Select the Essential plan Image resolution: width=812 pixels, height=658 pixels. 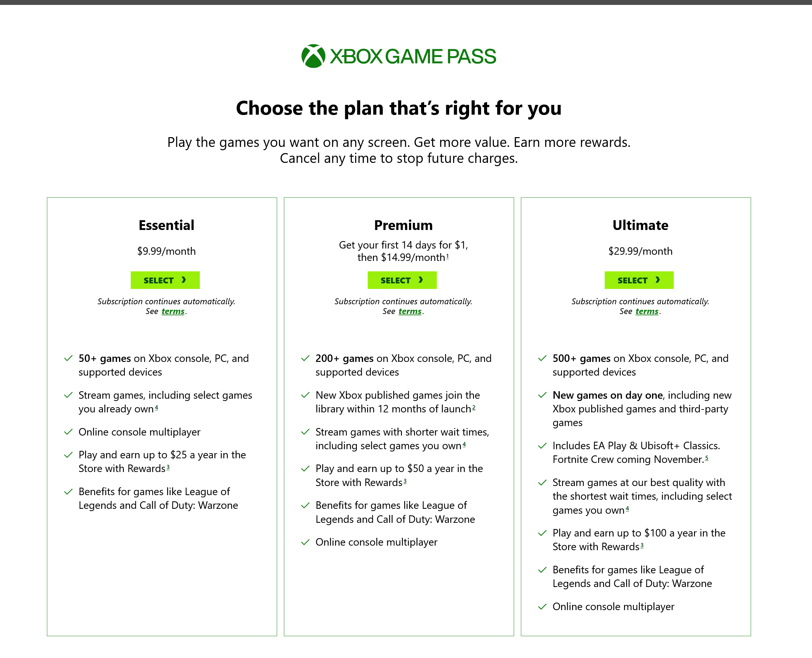pos(165,280)
